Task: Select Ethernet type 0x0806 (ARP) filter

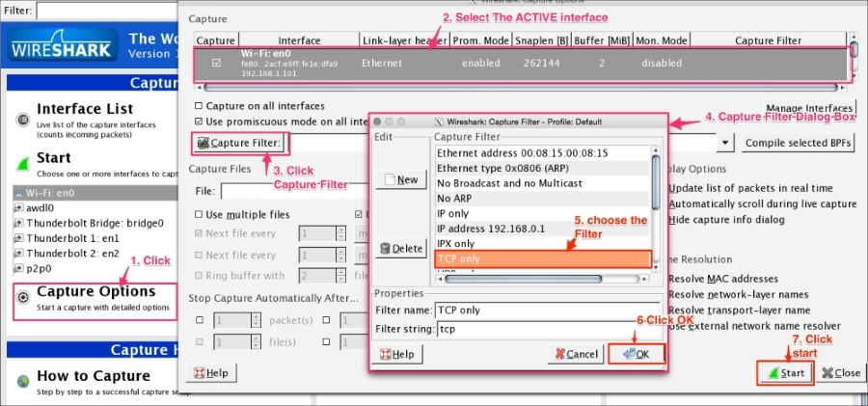Action: [x=542, y=168]
